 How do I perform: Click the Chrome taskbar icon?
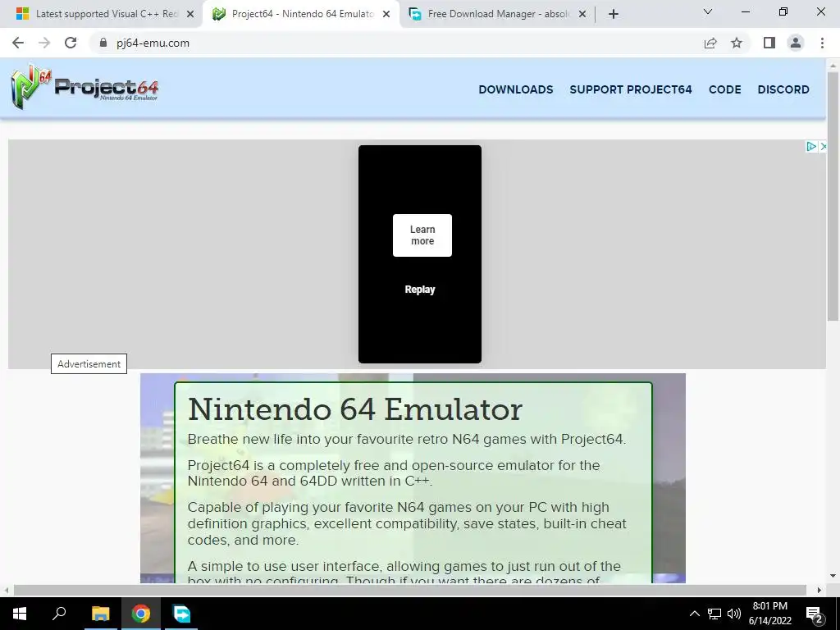point(141,614)
